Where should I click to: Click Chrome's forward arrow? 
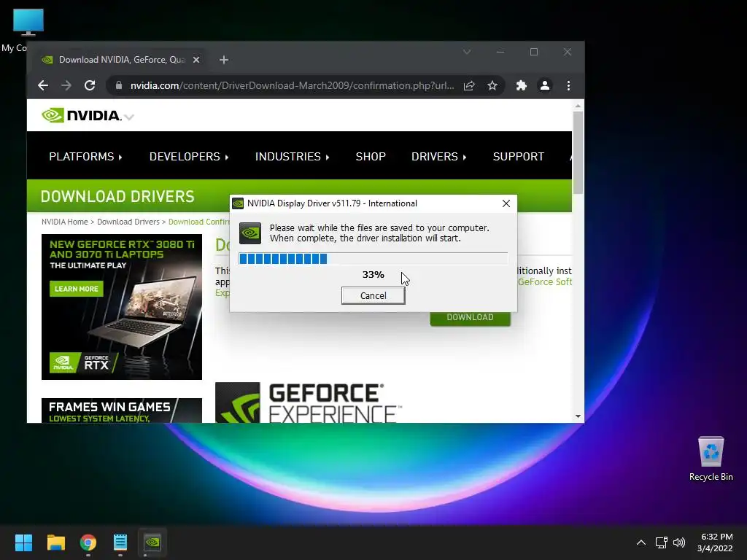tap(66, 85)
